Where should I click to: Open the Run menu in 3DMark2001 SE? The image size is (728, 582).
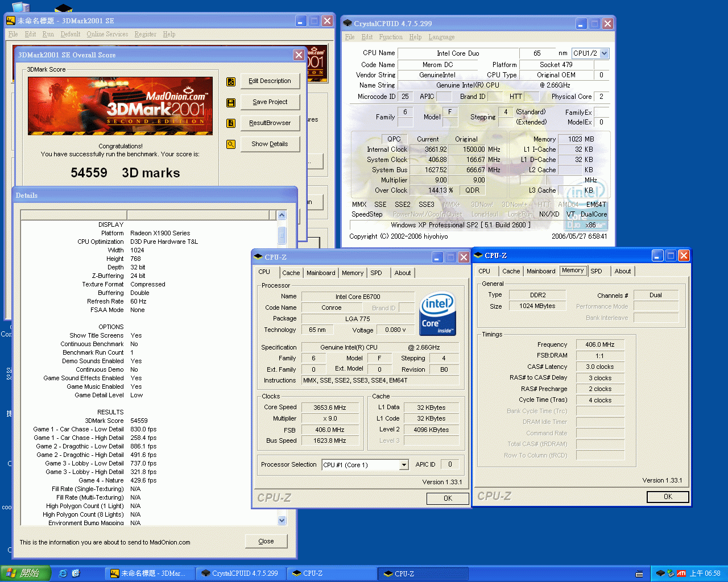pyautogui.click(x=48, y=34)
